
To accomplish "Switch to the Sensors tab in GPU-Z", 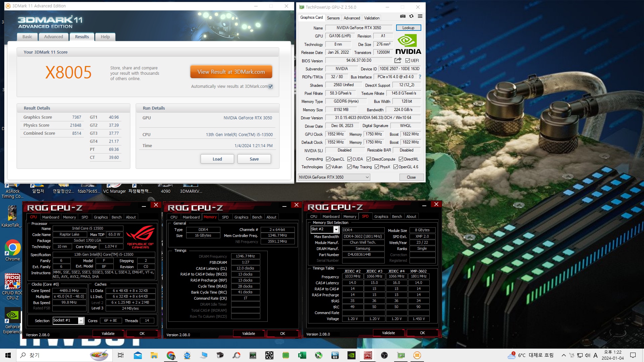I will pos(333,18).
